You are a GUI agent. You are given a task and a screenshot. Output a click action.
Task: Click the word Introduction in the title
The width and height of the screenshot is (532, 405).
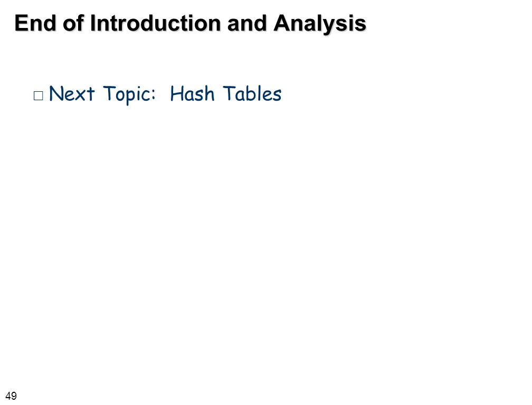pyautogui.click(x=155, y=23)
